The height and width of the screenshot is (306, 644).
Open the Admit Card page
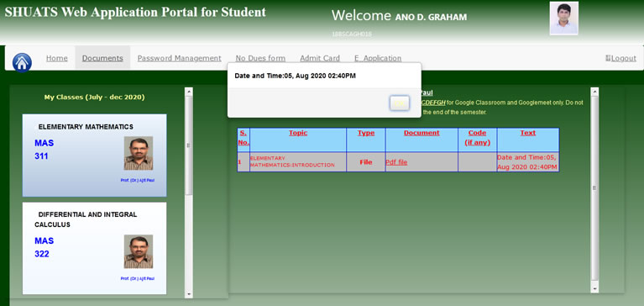(320, 58)
